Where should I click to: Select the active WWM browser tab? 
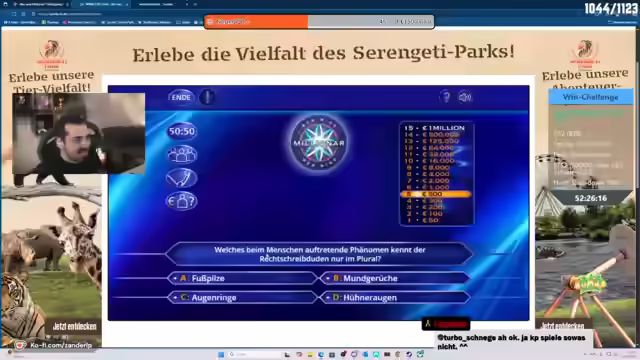[x=101, y=4]
